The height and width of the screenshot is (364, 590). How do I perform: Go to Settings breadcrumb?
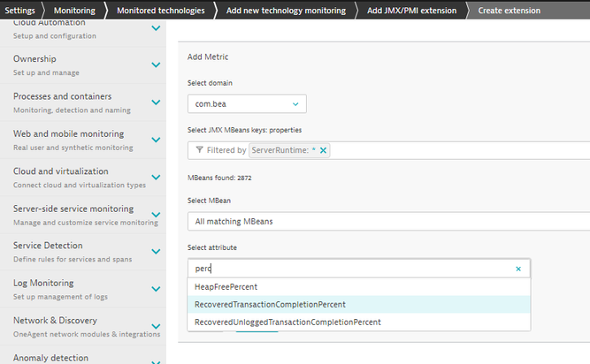19,10
